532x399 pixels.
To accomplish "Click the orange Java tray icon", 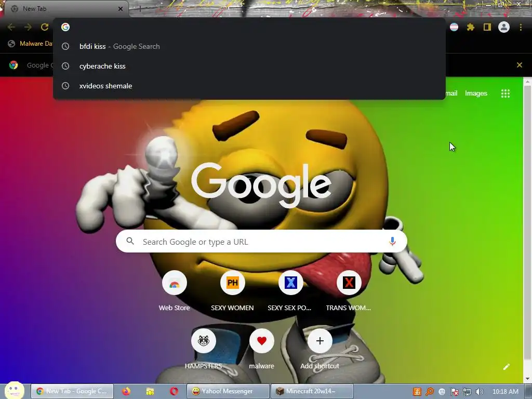I will [x=417, y=392].
